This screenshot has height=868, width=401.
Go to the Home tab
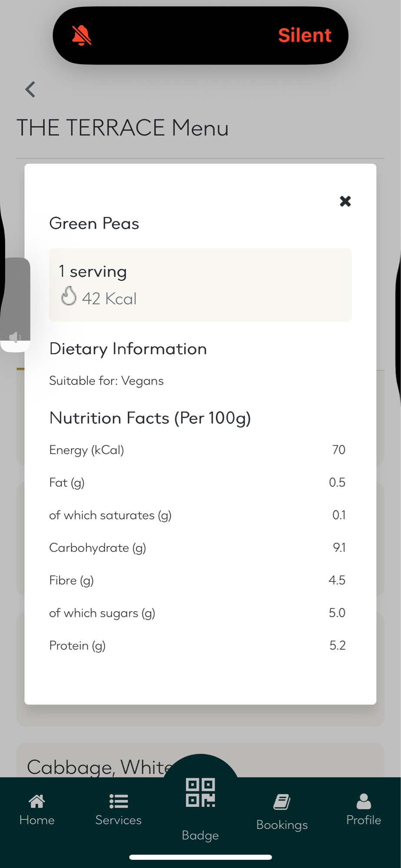(37, 809)
